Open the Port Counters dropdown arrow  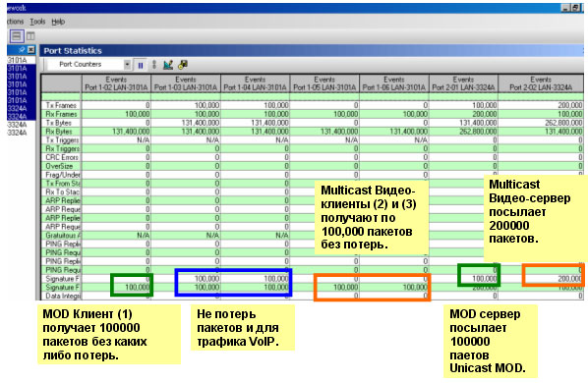click(127, 65)
